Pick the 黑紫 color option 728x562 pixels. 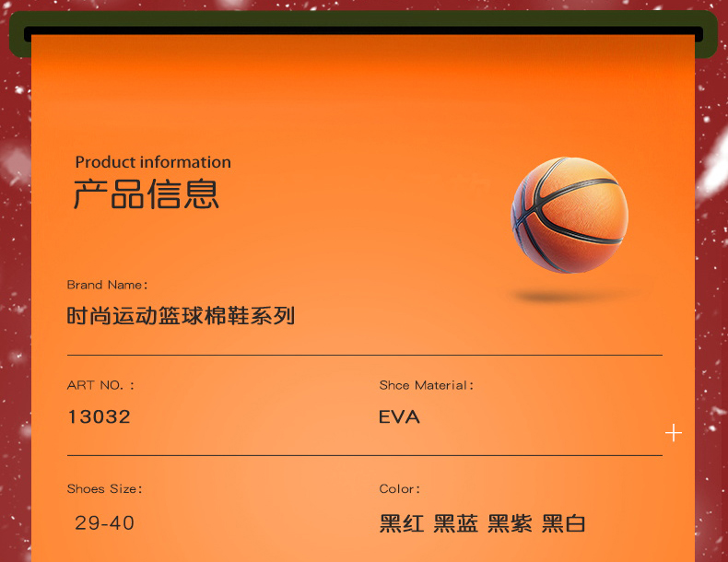pyautogui.click(x=510, y=524)
